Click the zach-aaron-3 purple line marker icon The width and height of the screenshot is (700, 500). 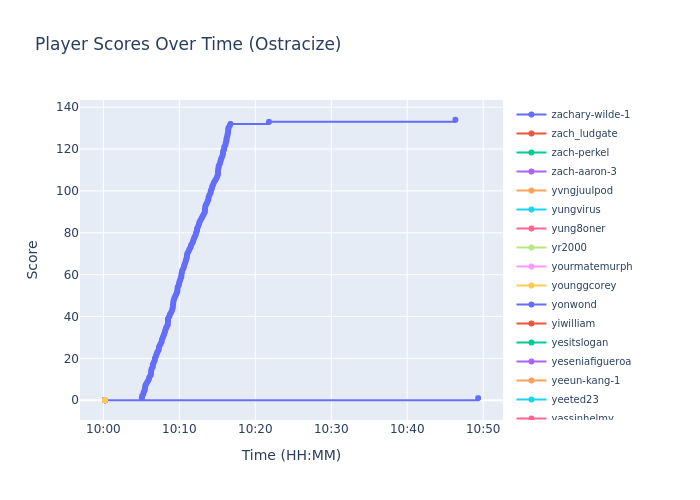pos(531,172)
